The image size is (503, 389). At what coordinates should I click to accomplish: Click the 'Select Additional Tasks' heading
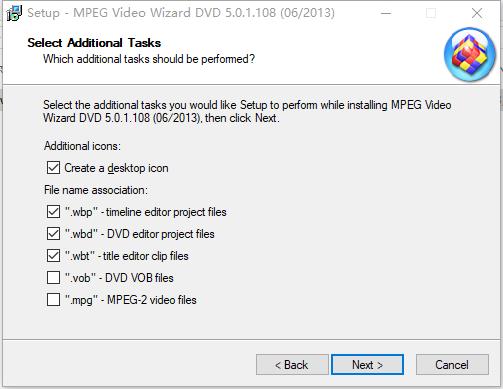[94, 43]
